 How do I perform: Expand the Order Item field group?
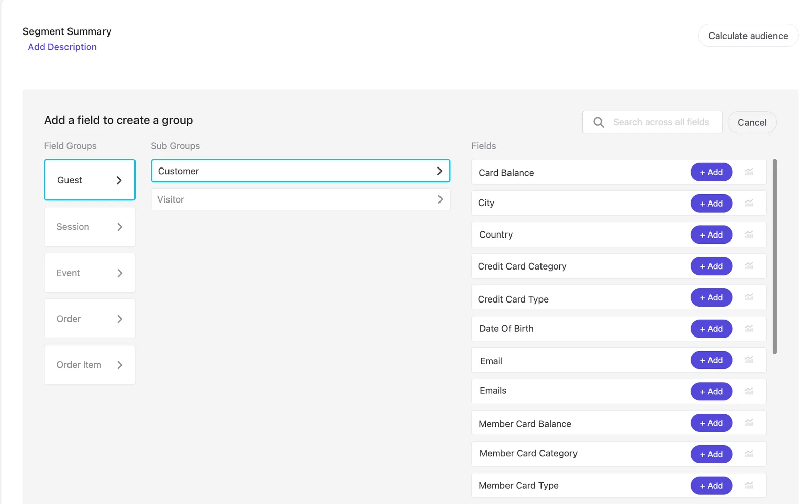point(90,365)
